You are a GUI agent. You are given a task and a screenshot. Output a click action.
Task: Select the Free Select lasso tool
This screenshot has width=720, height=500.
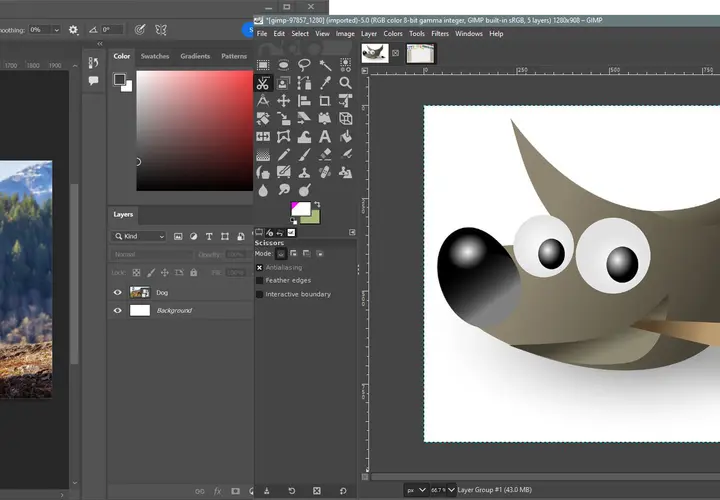click(304, 65)
